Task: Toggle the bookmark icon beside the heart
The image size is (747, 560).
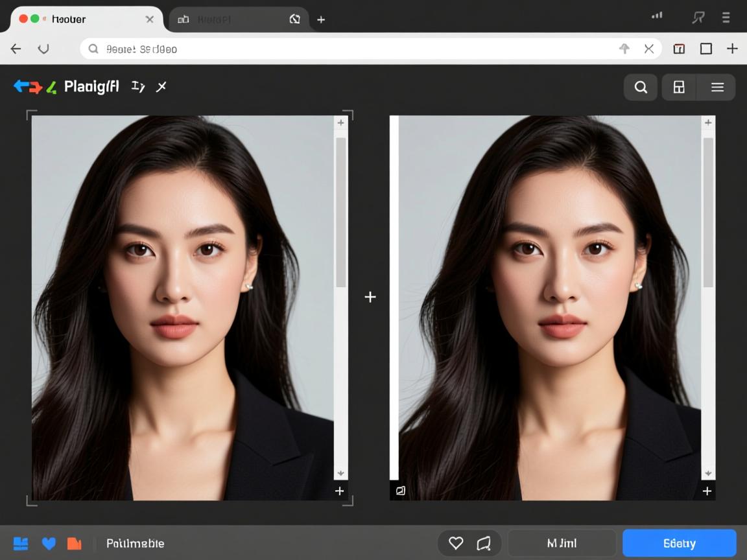Action: click(x=483, y=542)
